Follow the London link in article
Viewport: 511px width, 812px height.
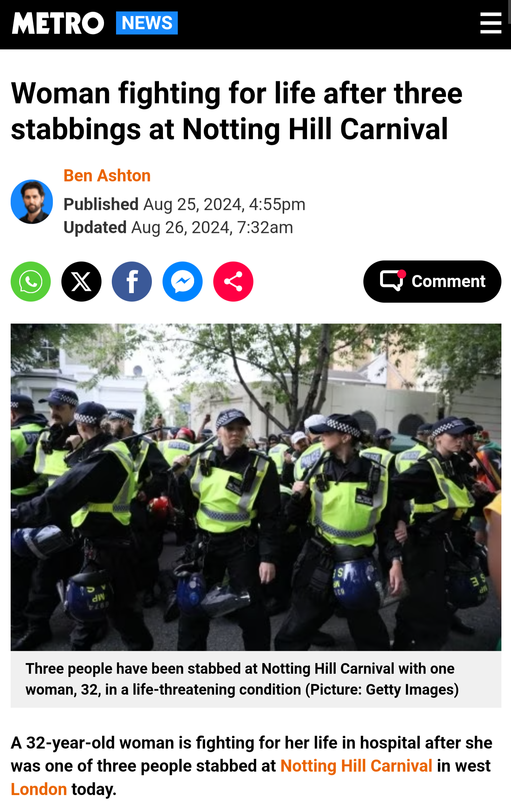click(x=39, y=789)
